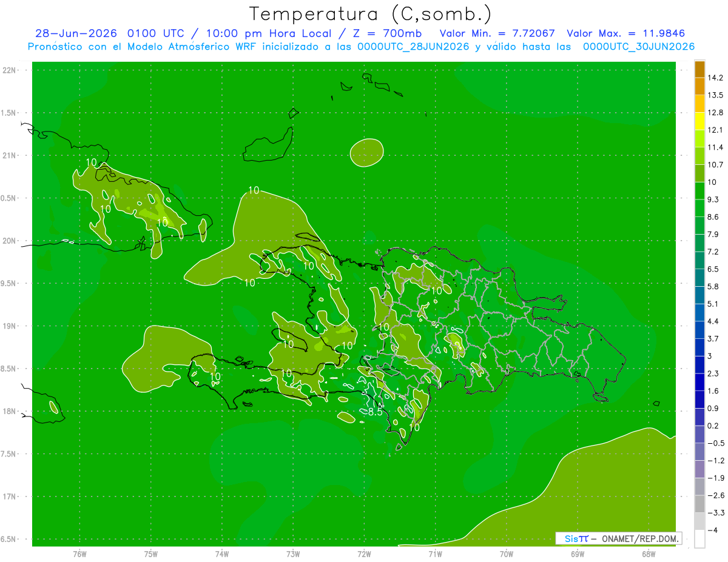Click the "-1.2" color bar value
This screenshot has width=728, height=562.
point(716,461)
